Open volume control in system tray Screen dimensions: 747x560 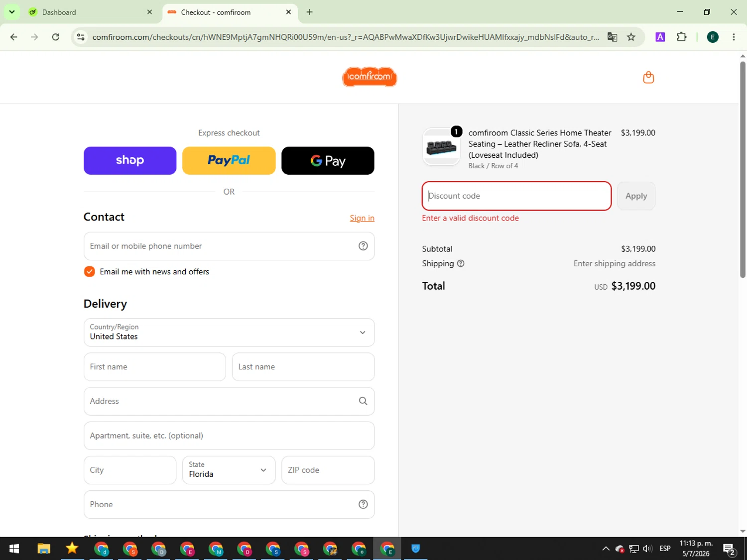click(647, 549)
